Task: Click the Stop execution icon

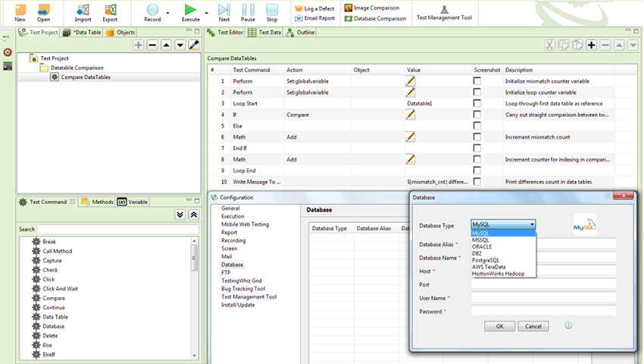Action: [272, 10]
